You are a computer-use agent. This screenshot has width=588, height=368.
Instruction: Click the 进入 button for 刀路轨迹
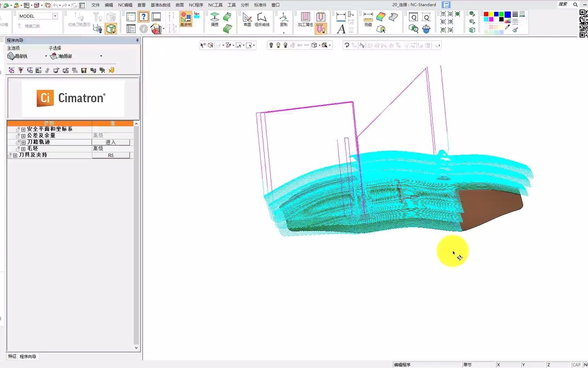[111, 142]
